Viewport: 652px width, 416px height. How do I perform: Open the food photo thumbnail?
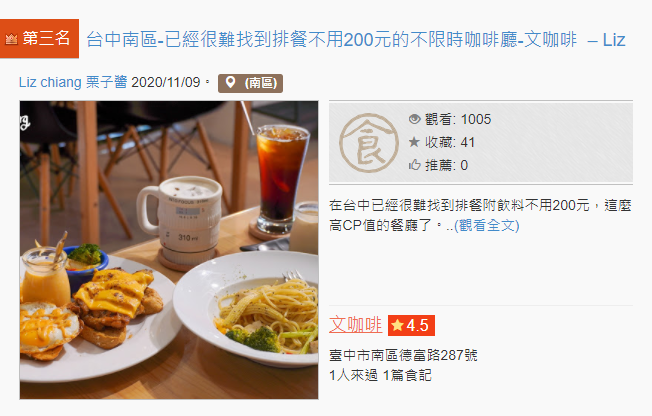pyautogui.click(x=169, y=250)
